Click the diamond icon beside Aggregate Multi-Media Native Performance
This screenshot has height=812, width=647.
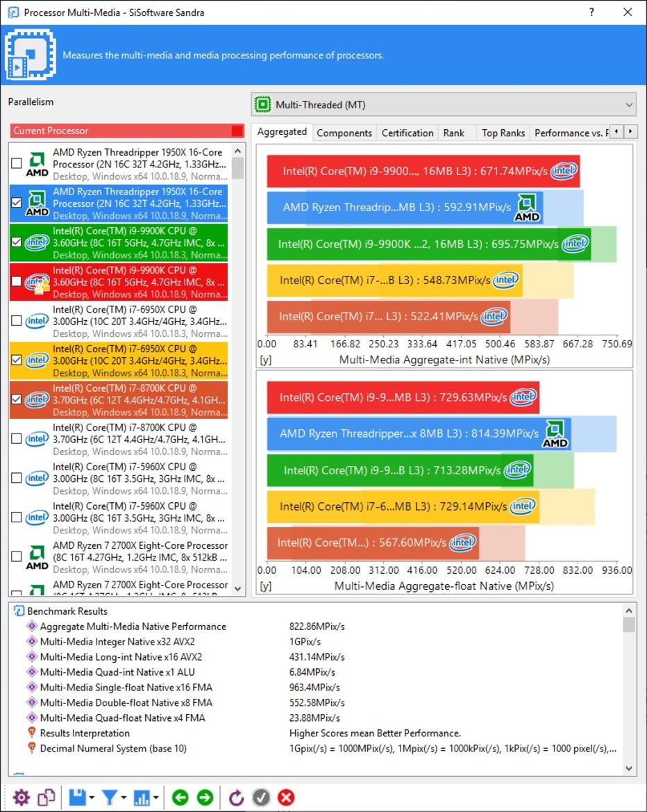click(31, 626)
